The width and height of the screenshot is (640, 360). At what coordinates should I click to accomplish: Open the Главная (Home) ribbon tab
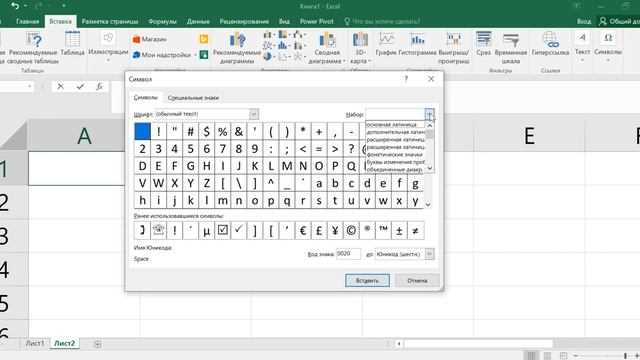[27, 21]
